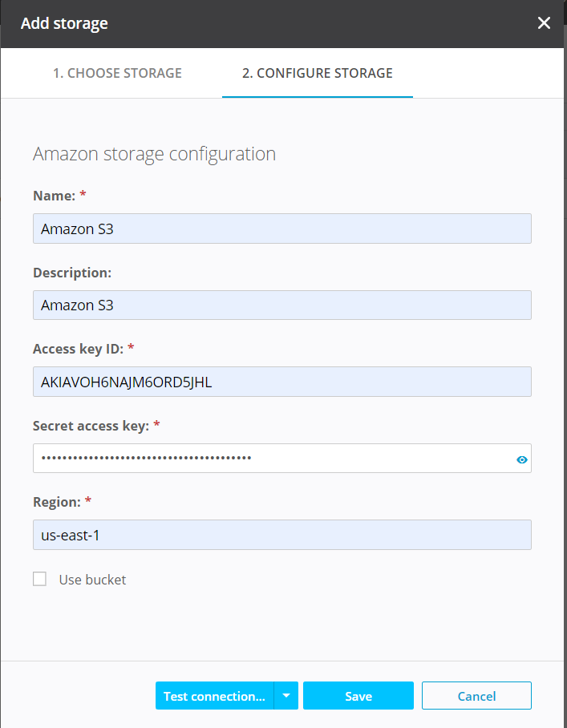Click the 'Region:' field label
Screen dimensions: 567x728
coord(56,502)
